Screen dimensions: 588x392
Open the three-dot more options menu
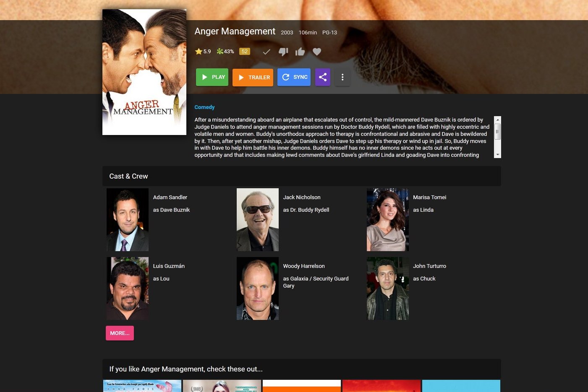click(342, 77)
